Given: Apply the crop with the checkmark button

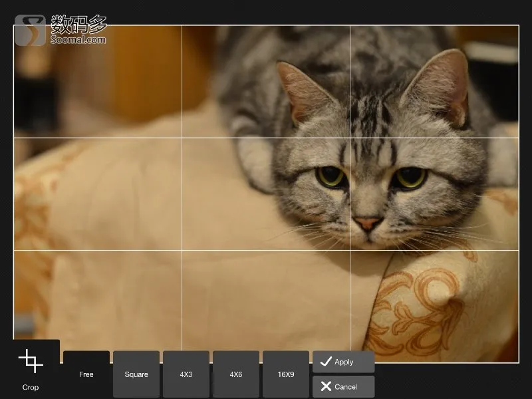Looking at the screenshot, I should [x=343, y=362].
